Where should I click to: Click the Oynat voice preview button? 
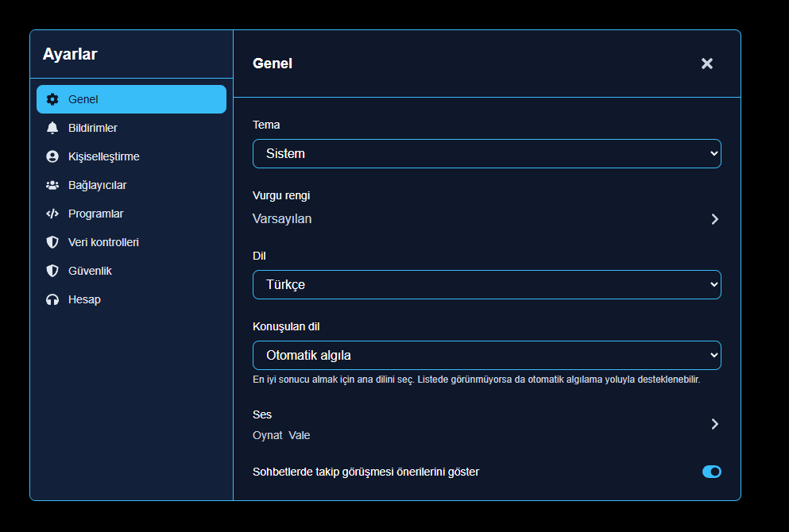pyautogui.click(x=267, y=435)
